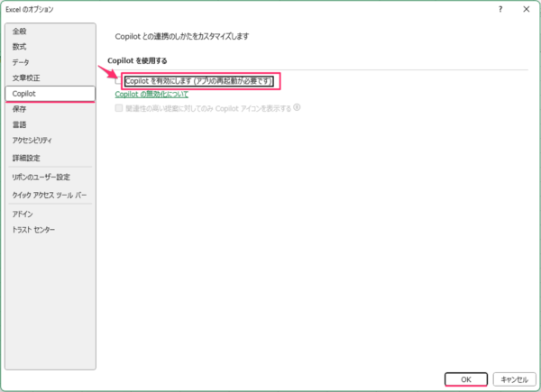Select 全般 in the options sidebar

20,31
